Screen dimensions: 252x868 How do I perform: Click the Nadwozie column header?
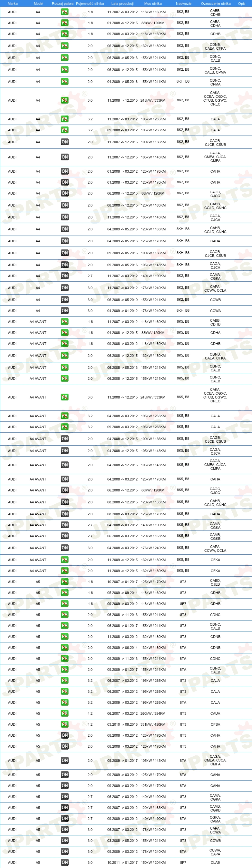pyautogui.click(x=183, y=3)
